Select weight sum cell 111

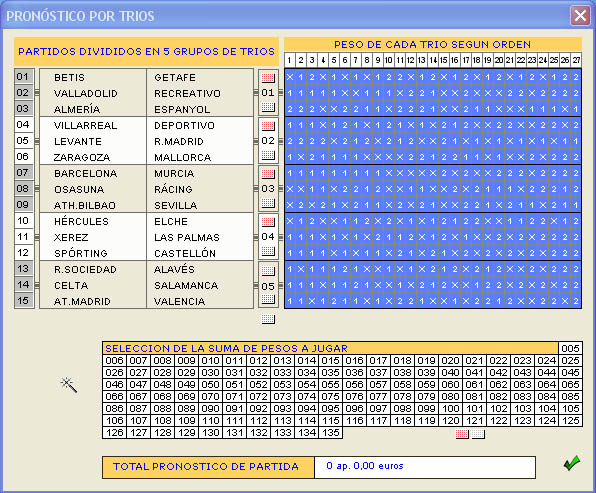pyautogui.click(x=235, y=420)
